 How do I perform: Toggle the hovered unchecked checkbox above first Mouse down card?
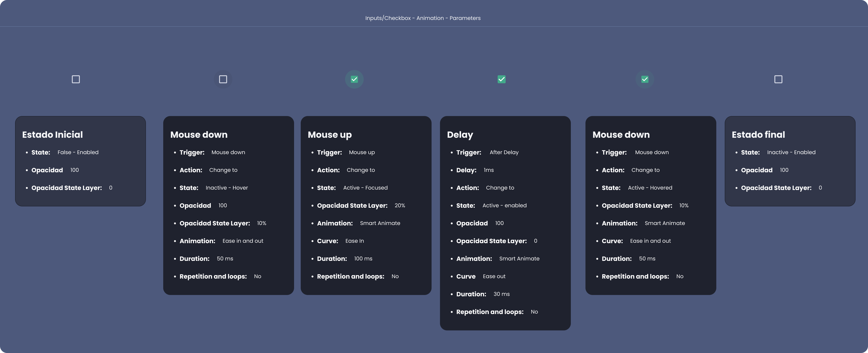223,80
